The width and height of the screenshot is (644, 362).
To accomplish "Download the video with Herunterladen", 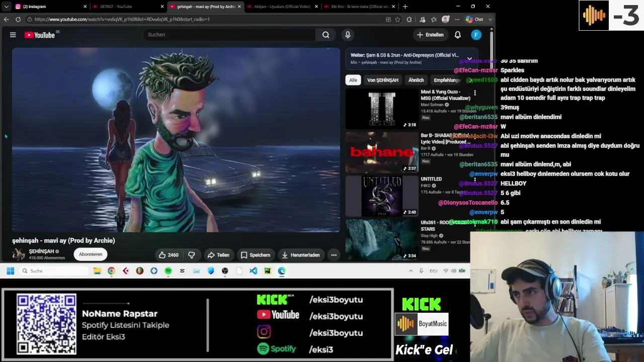I will [301, 255].
